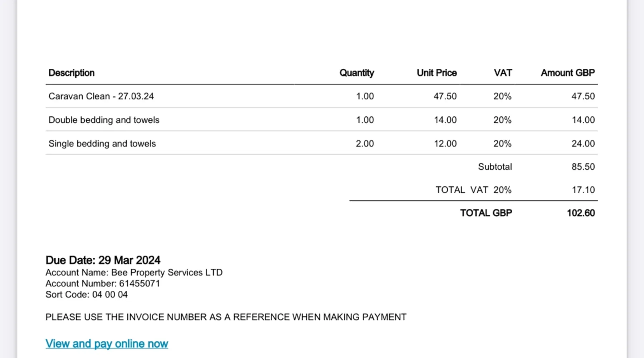The image size is (644, 358).
Task: Click the Single bedding and towels description
Action: [x=102, y=144]
